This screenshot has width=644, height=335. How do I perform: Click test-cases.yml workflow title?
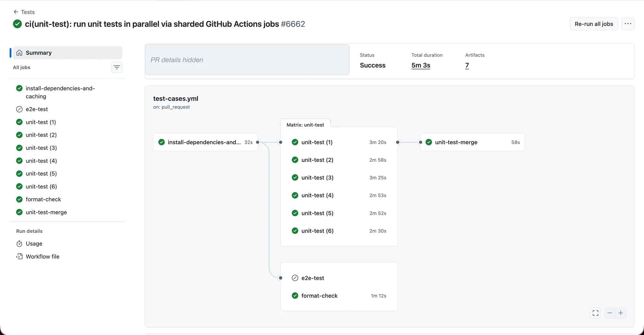tap(176, 99)
